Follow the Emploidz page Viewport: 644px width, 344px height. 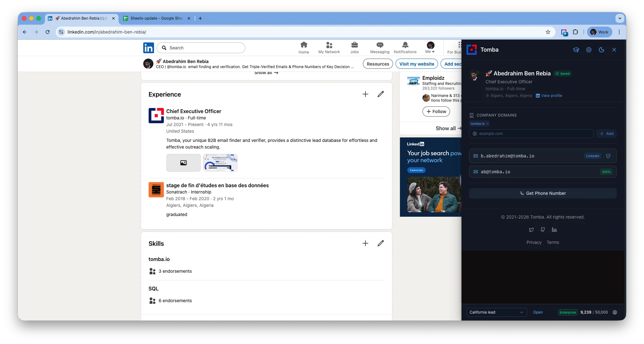pos(436,111)
